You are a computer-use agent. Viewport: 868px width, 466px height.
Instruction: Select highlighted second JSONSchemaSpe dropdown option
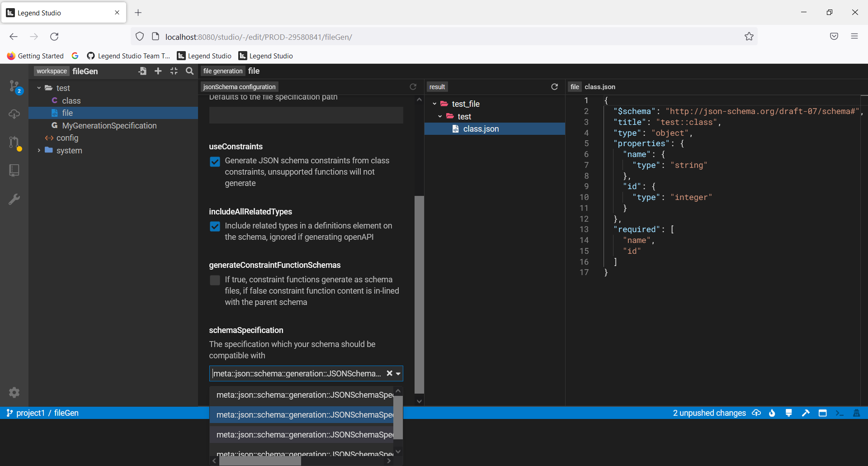[x=302, y=415]
